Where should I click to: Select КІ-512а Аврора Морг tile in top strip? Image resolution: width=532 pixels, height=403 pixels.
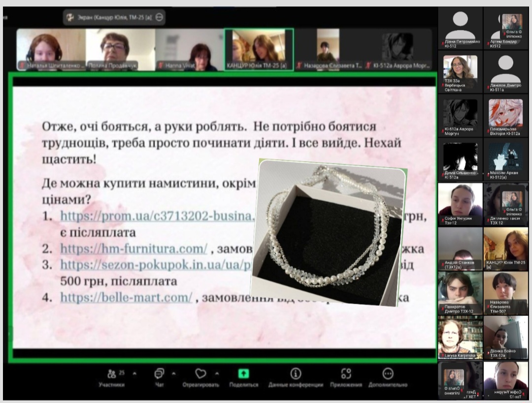(398, 50)
